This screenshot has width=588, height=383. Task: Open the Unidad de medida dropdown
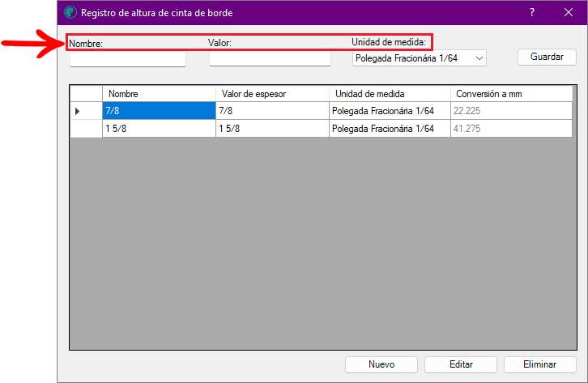point(420,58)
